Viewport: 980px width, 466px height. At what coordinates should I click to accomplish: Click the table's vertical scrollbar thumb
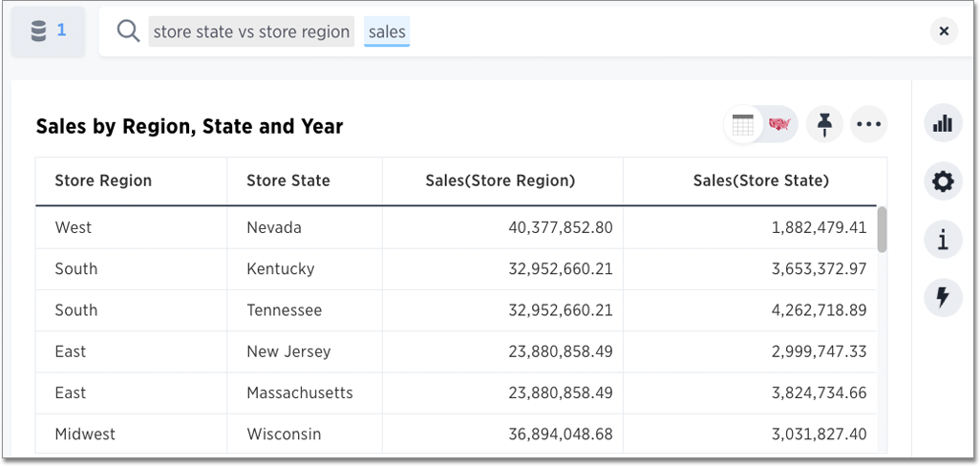882,229
